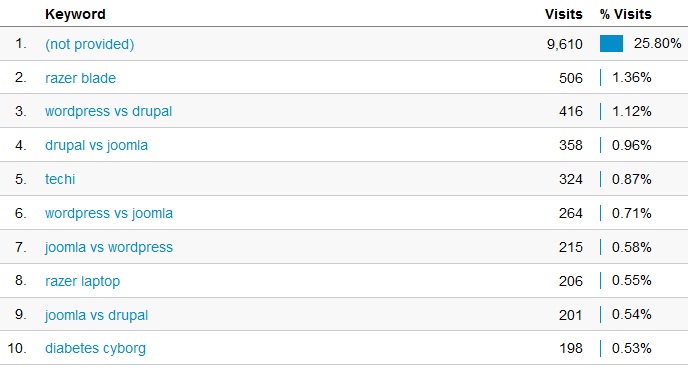Sort by the % Visits column header

(626, 14)
